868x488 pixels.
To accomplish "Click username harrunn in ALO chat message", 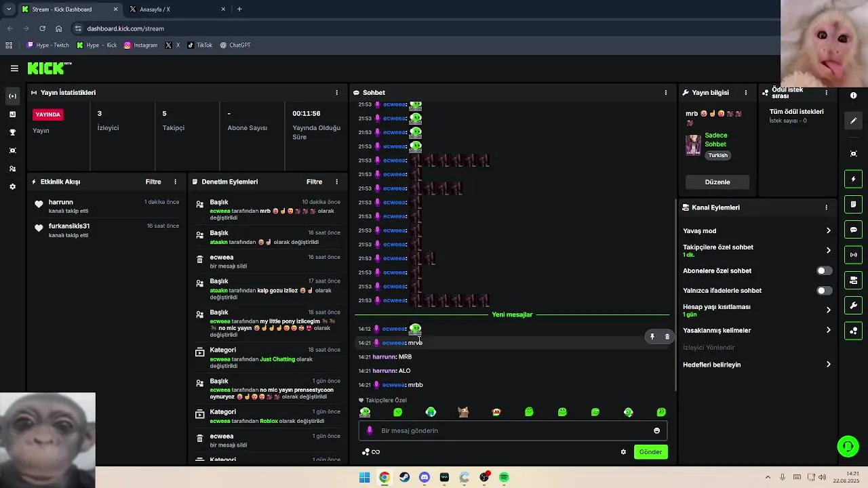I will coord(384,371).
